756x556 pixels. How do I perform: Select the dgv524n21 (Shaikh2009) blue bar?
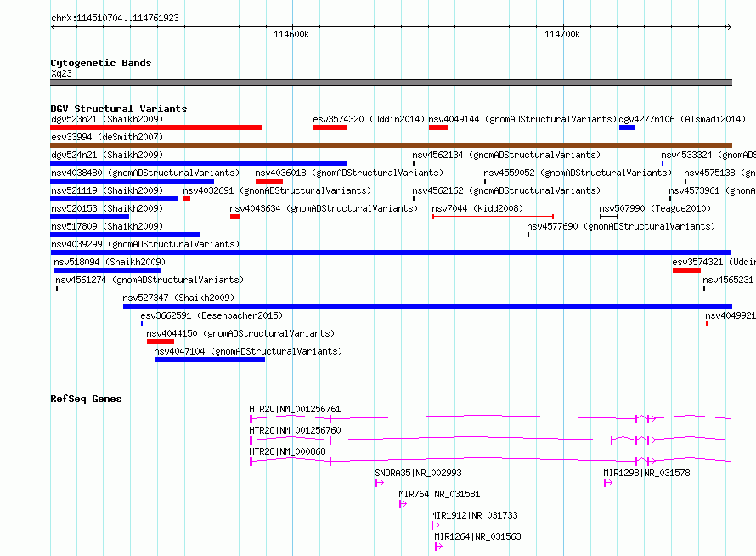[198, 163]
